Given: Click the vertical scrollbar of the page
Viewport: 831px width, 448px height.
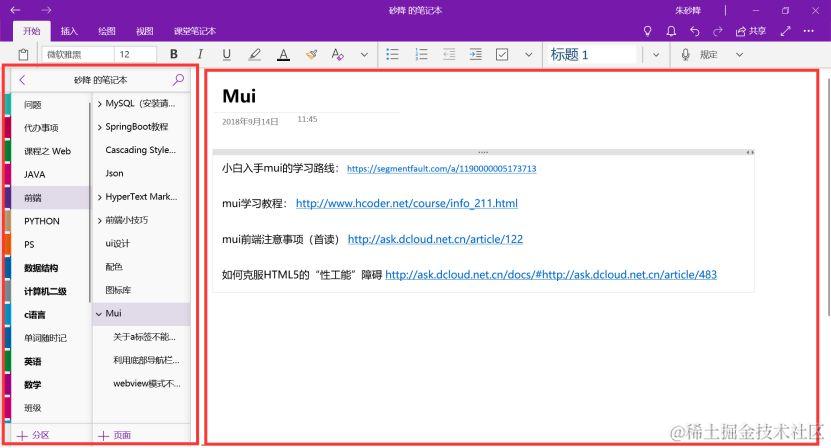Looking at the screenshot, I should 828,196.
